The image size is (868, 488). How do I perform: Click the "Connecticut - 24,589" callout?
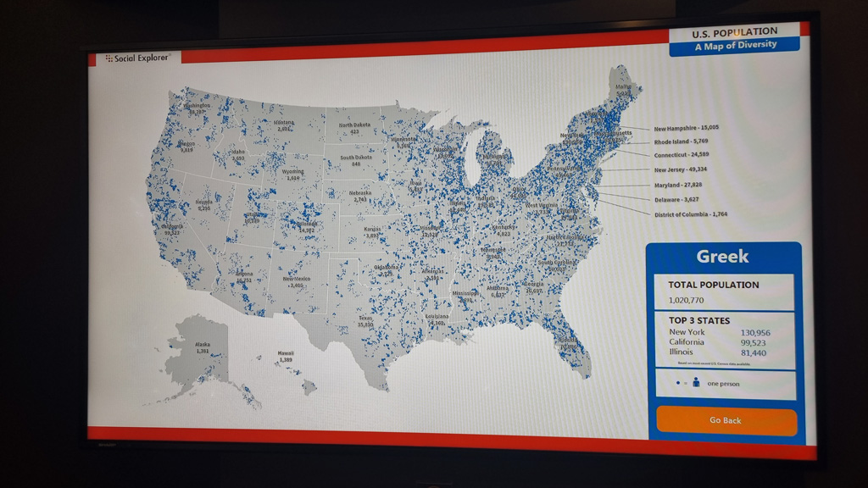click(682, 155)
